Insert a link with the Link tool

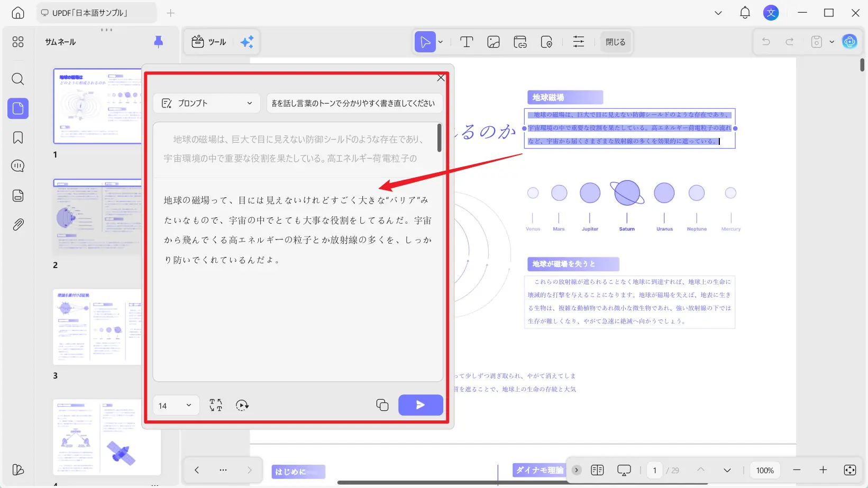point(520,41)
